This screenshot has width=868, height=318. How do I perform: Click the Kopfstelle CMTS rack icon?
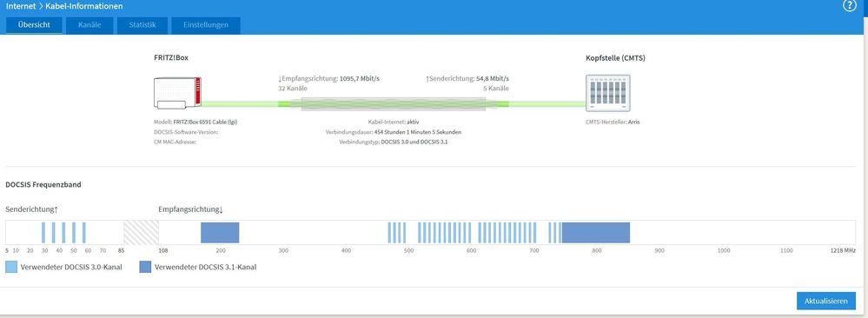coord(608,93)
